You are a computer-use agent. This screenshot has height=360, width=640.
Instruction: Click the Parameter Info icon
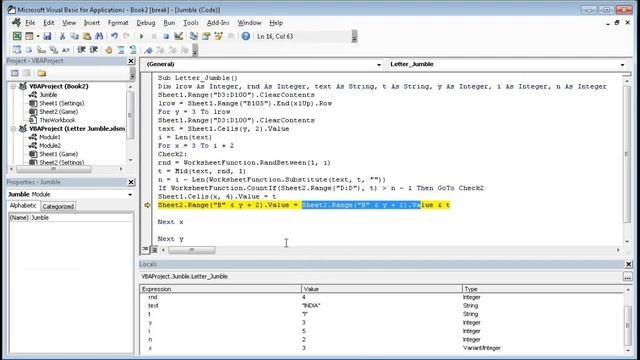53,50
